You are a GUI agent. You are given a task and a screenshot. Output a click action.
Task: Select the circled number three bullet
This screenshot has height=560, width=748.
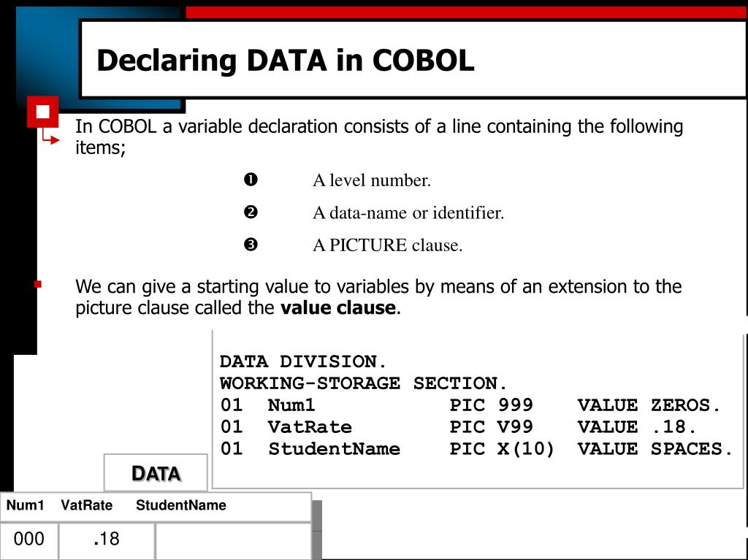pyautogui.click(x=251, y=245)
